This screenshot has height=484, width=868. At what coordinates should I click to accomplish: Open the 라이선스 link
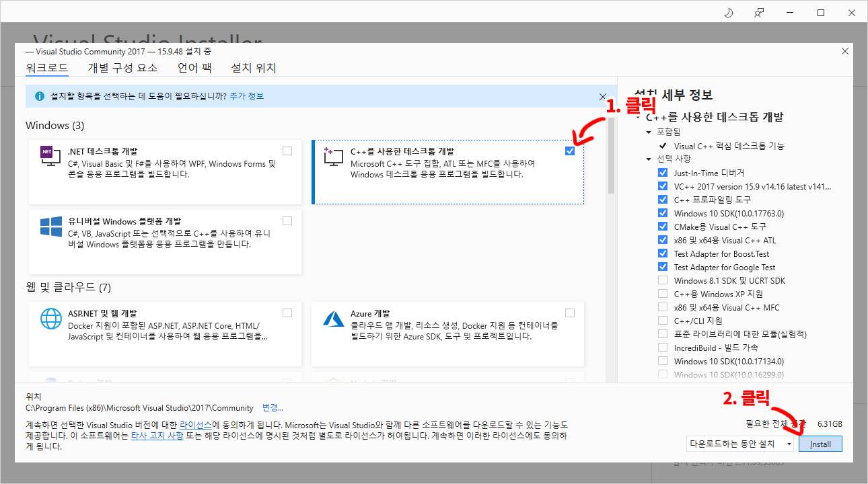click(x=196, y=426)
